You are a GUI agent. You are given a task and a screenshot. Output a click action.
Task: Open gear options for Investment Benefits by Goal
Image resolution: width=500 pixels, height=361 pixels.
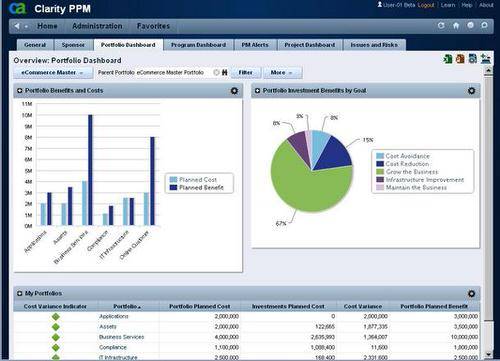pos(471,91)
